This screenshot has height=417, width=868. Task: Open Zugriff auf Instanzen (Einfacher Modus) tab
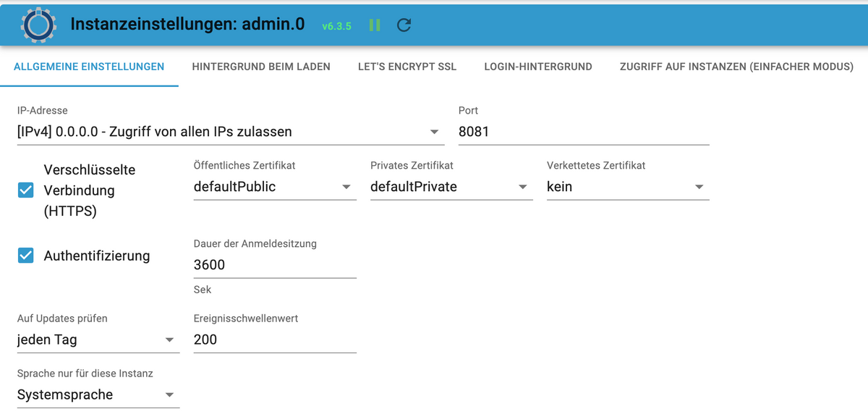(736, 67)
